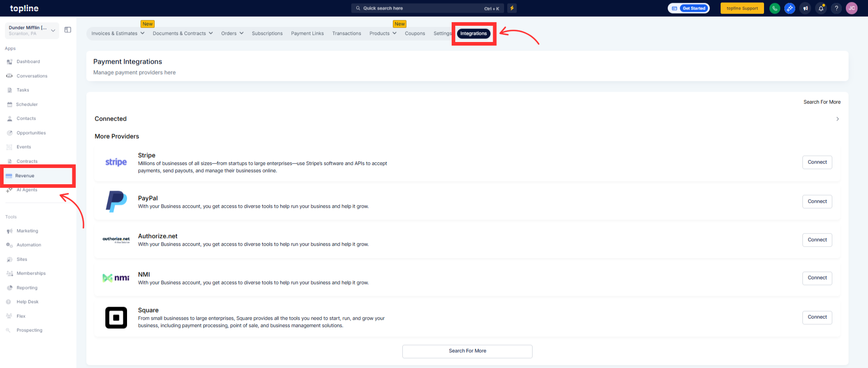Open Flex in the sidebar

pos(21,316)
